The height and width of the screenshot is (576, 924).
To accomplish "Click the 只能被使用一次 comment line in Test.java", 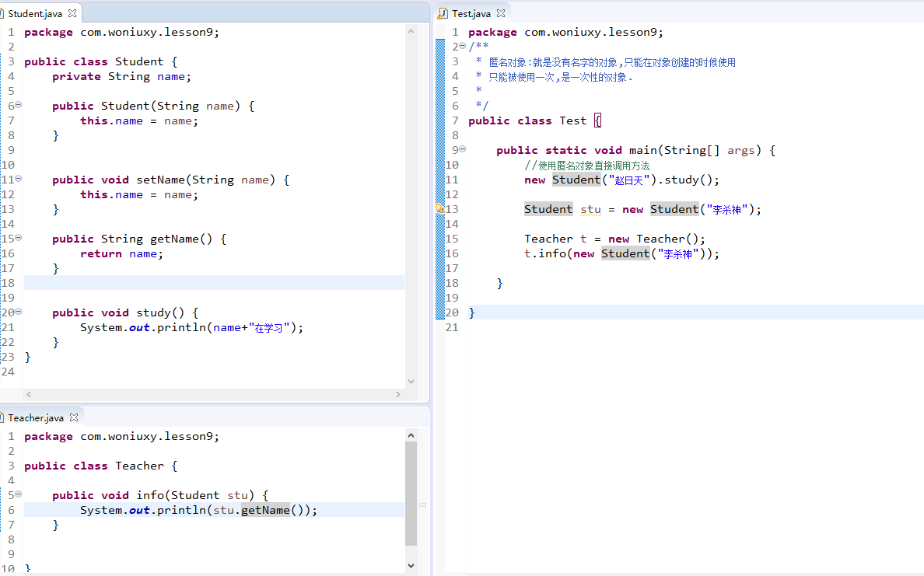I will coord(554,76).
